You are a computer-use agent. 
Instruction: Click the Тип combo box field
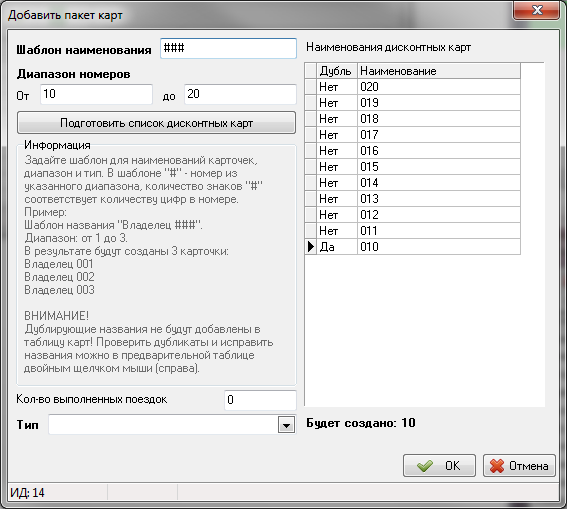[163, 425]
